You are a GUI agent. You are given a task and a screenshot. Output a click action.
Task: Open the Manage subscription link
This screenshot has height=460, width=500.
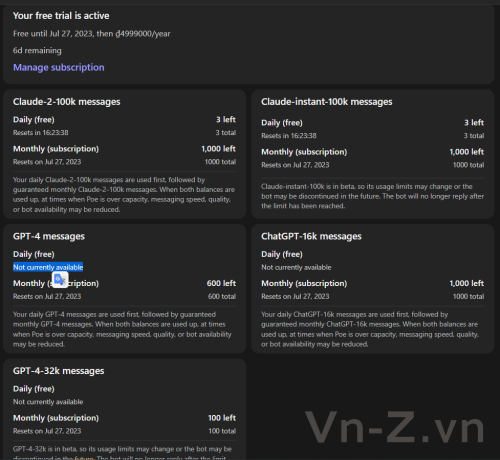(59, 67)
